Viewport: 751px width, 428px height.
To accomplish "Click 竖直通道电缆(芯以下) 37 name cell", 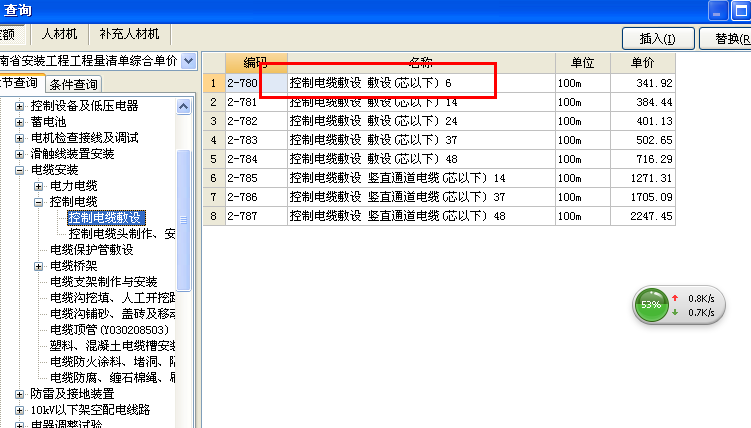I will (421, 197).
